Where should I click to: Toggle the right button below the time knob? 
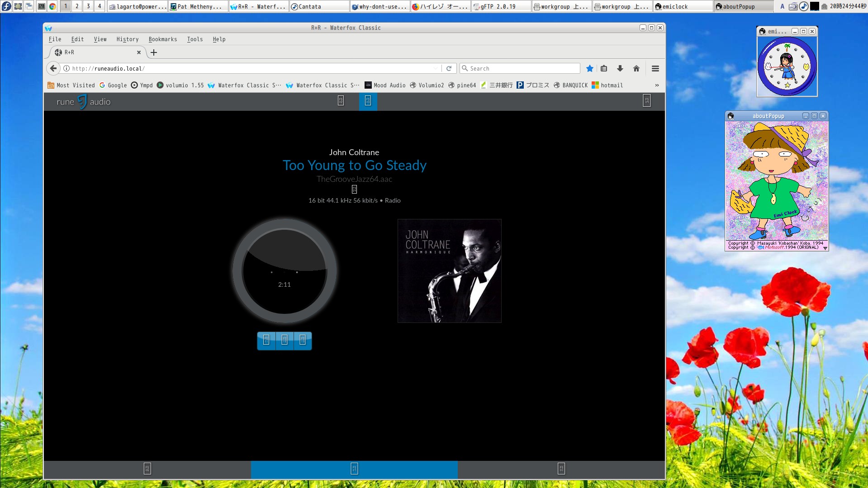(303, 340)
